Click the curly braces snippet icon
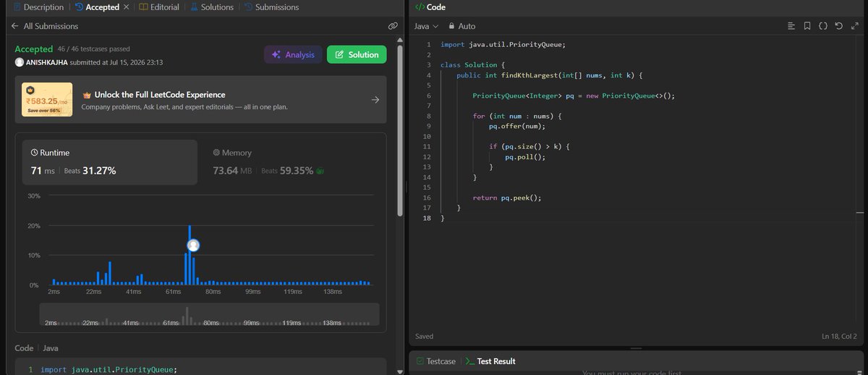This screenshot has width=868, height=375. [x=822, y=26]
